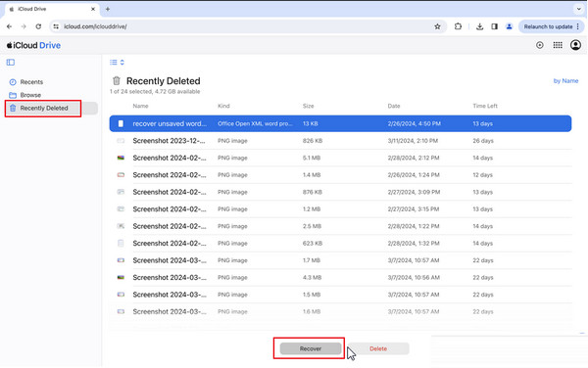Select the 5.1 MB Screenshot 2024-02 file
The height and width of the screenshot is (368, 588).
coord(340,158)
